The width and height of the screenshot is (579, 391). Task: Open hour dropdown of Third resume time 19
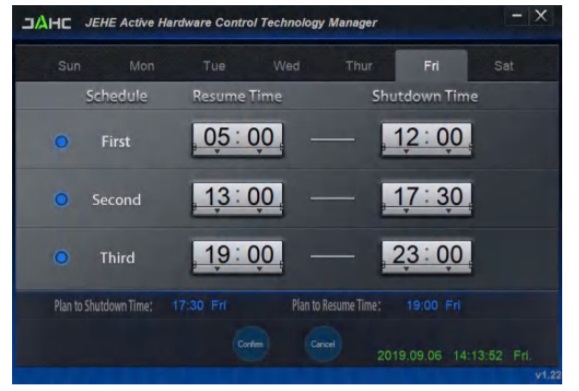(x=217, y=269)
